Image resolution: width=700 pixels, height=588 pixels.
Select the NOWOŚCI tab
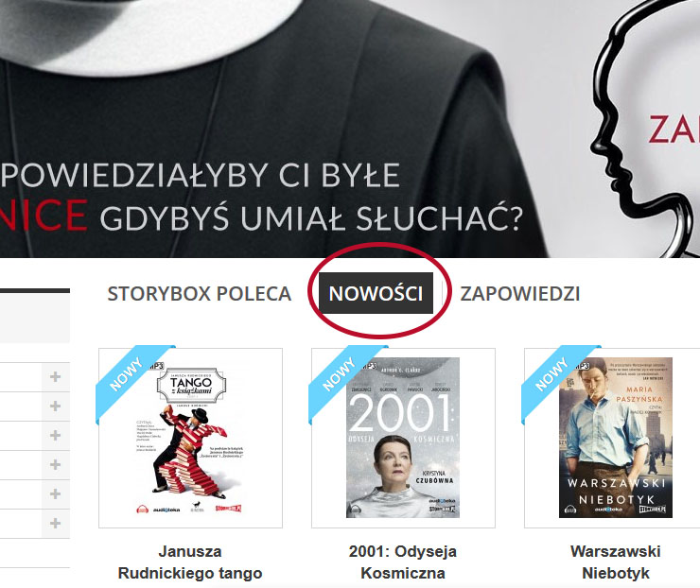coord(376,294)
